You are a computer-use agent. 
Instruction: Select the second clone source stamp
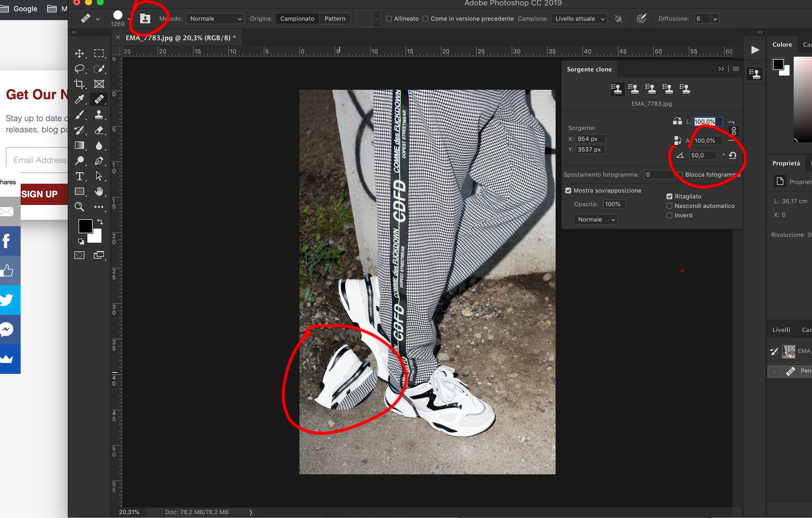point(633,89)
